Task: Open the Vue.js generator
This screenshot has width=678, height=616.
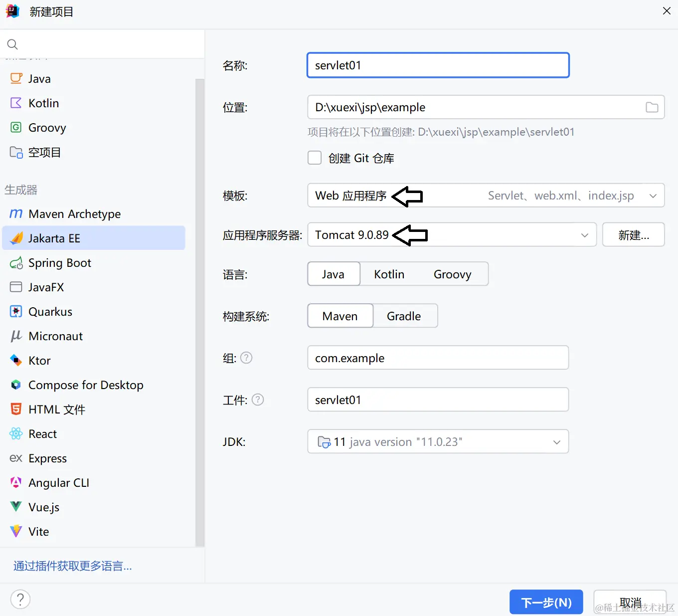Action: pyautogui.click(x=43, y=507)
